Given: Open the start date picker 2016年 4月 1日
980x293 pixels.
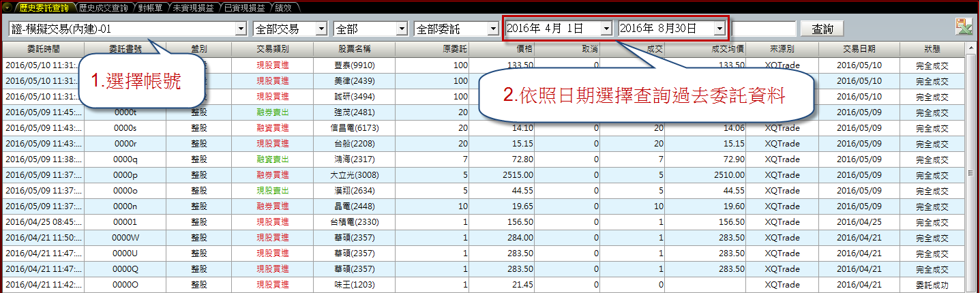Looking at the screenshot, I should click(606, 29).
